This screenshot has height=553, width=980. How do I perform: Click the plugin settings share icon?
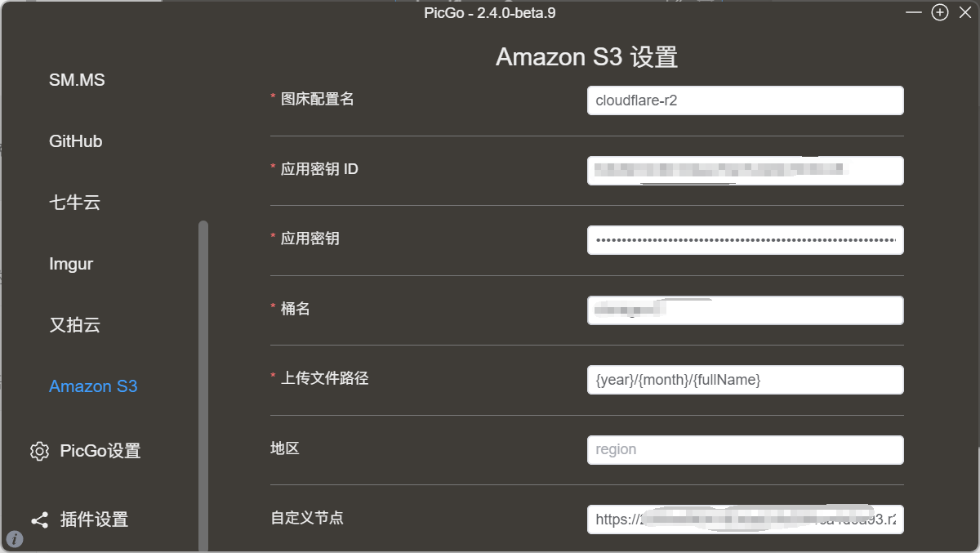[39, 520]
